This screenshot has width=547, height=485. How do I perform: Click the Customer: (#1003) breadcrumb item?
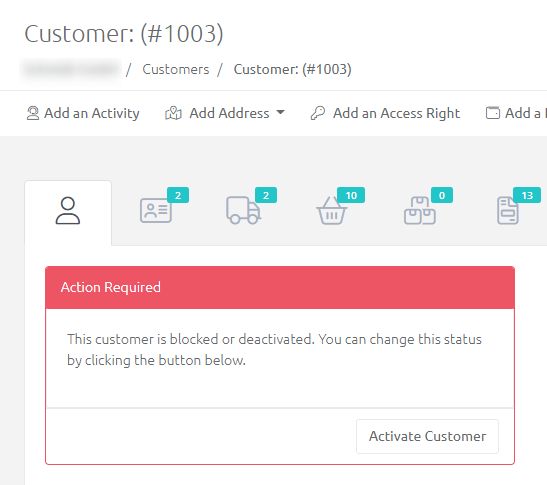[x=292, y=69]
